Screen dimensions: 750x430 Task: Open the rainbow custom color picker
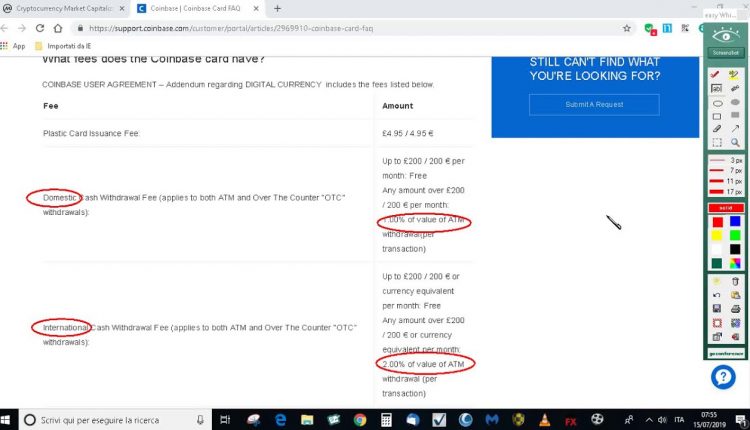[735, 263]
